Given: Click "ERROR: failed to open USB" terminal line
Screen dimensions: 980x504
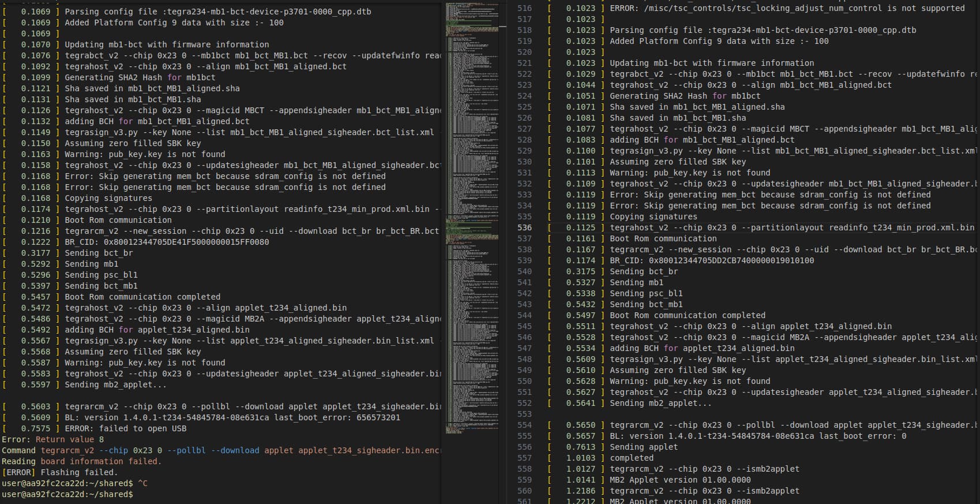Looking at the screenshot, I should pos(125,428).
